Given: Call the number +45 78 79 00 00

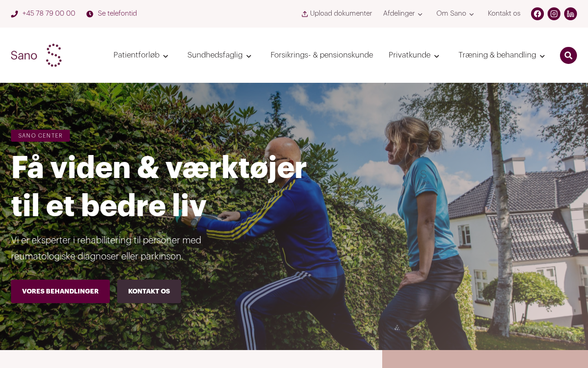Looking at the screenshot, I should [49, 14].
